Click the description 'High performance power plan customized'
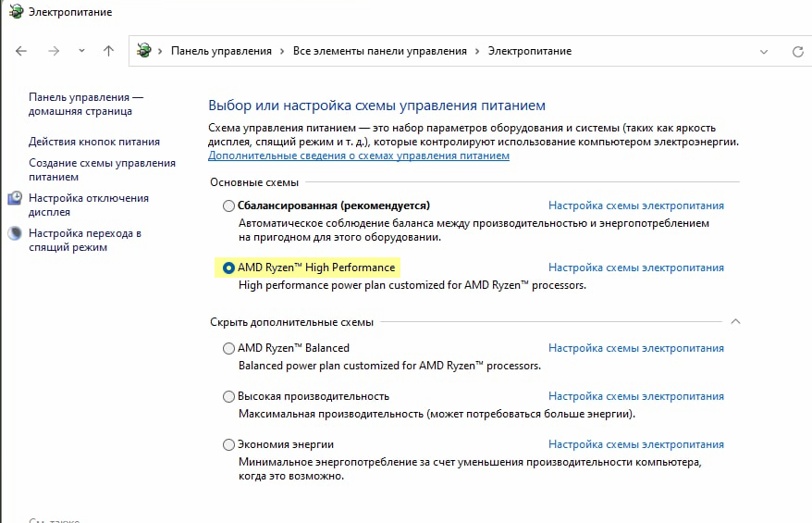 (412, 285)
